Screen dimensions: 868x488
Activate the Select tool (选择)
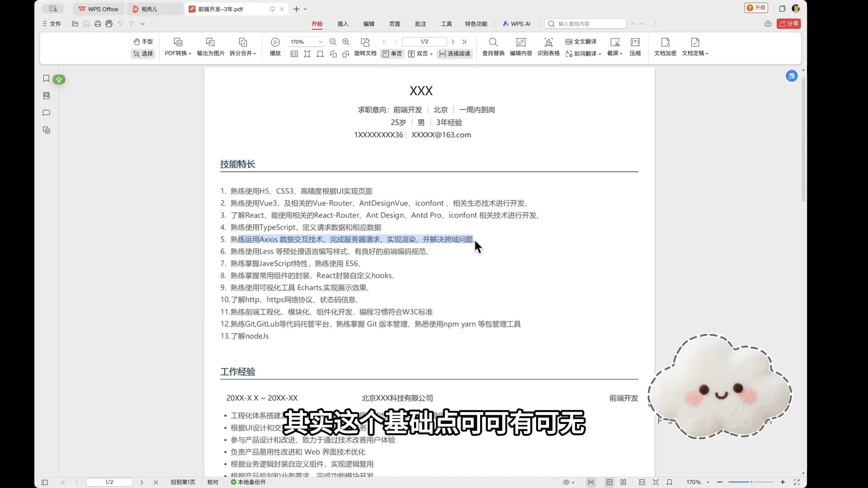[143, 54]
